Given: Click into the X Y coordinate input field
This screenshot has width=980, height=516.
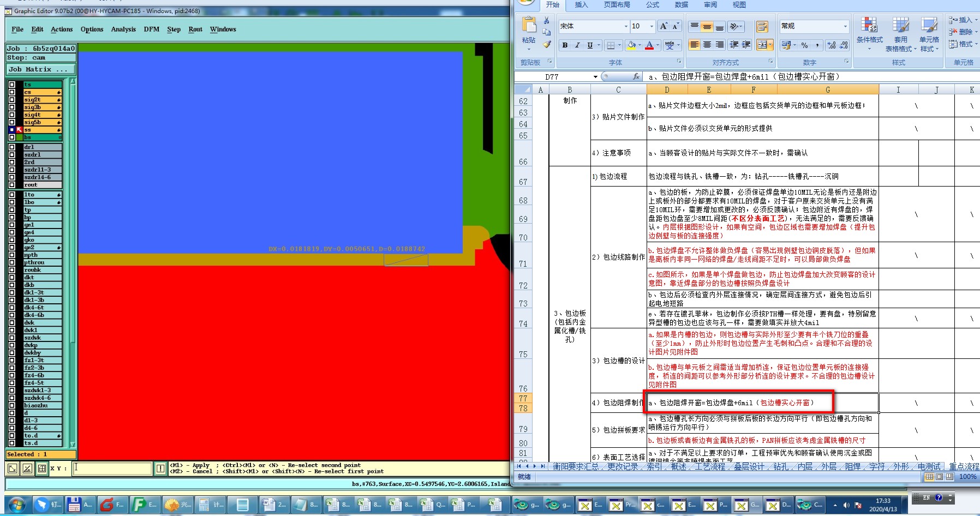Looking at the screenshot, I should pyautogui.click(x=112, y=468).
